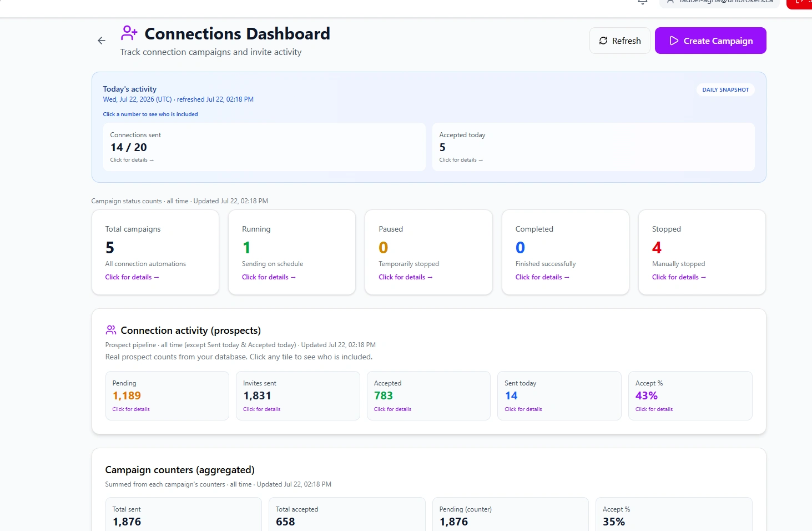Viewport: 812px width, 531px height.
Task: Open the Accept % 43% tile
Action: pos(690,395)
